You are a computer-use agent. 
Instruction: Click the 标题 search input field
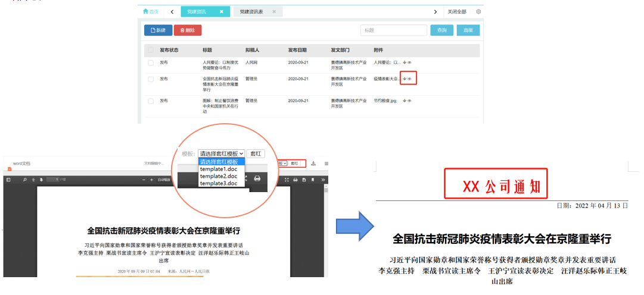[x=393, y=30]
